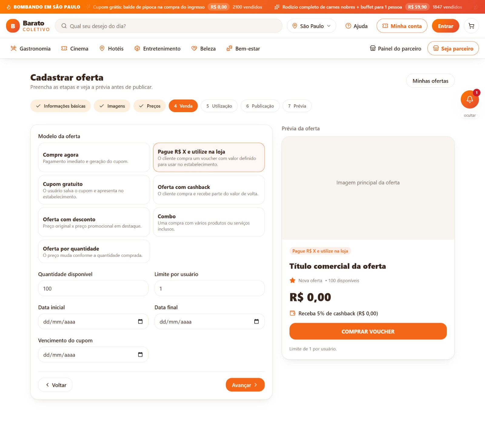Jump to the Utilização step
The height and width of the screenshot is (448, 485).
(219, 106)
